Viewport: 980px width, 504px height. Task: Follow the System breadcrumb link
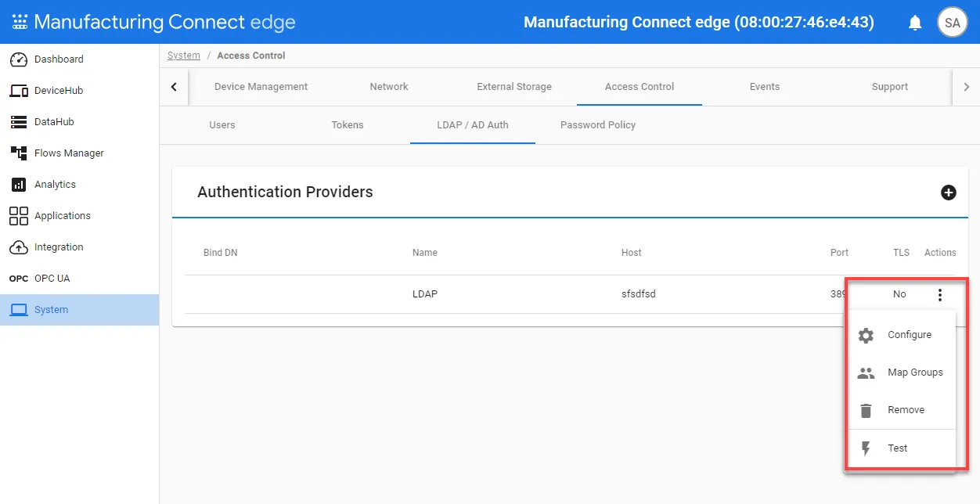click(x=184, y=56)
